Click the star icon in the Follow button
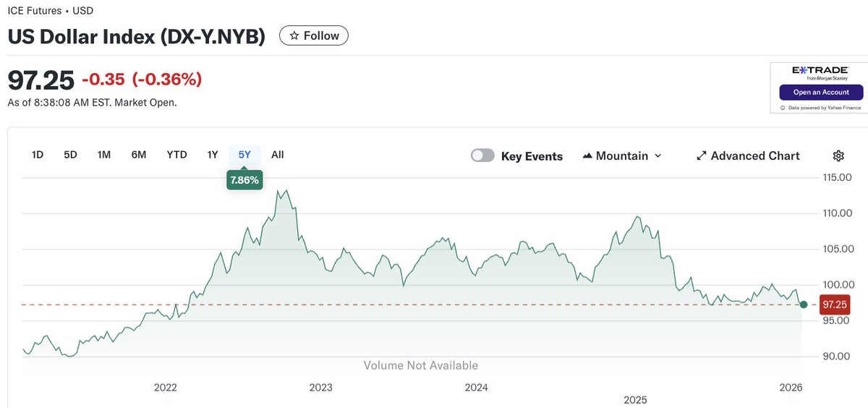868x408 pixels. click(x=294, y=35)
